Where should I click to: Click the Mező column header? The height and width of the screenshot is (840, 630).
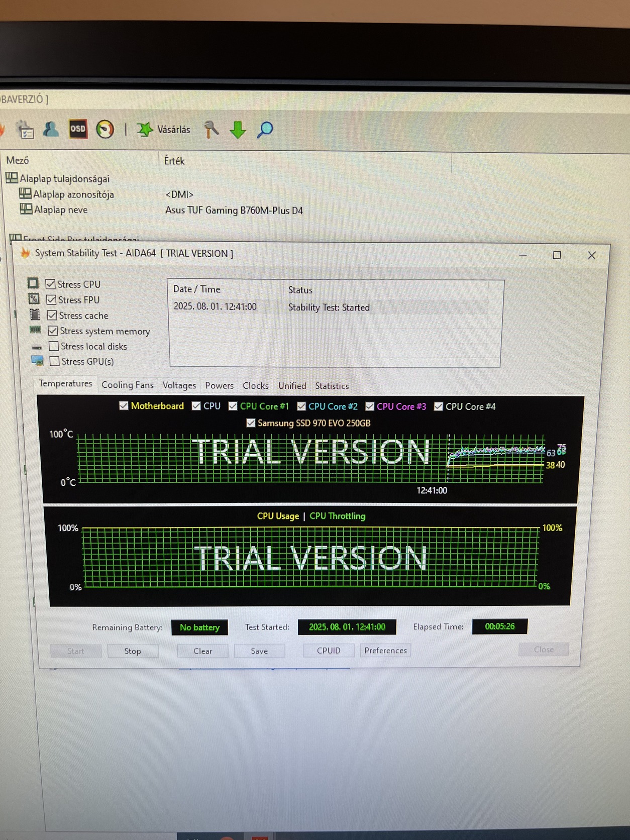[x=18, y=160]
